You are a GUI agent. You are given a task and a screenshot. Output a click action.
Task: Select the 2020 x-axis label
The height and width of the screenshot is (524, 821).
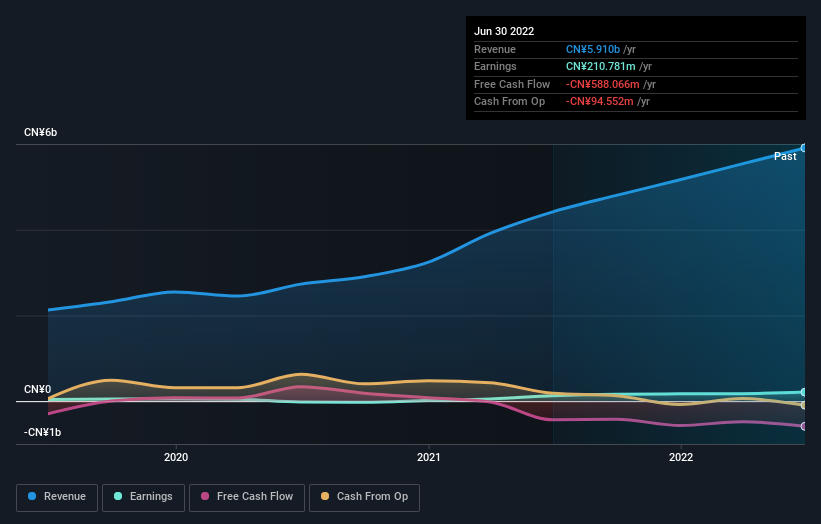pos(176,457)
